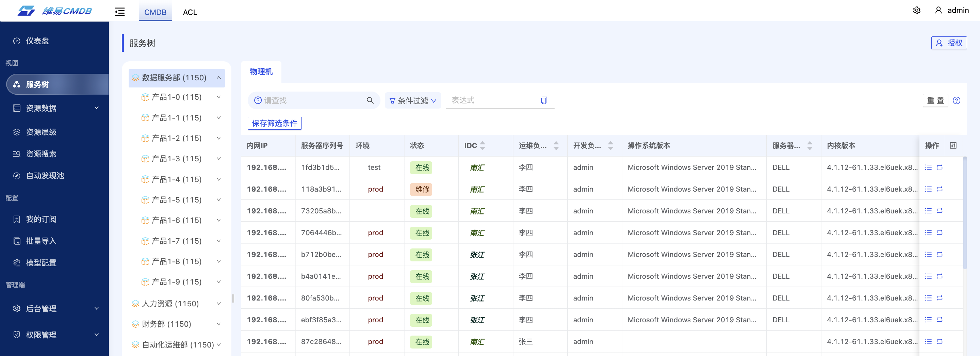Expand 产品1-3 tree node

coord(219,159)
